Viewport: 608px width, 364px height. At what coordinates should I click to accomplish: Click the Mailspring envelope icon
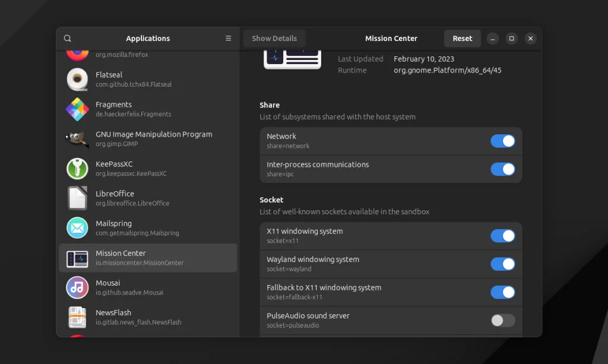(x=77, y=228)
